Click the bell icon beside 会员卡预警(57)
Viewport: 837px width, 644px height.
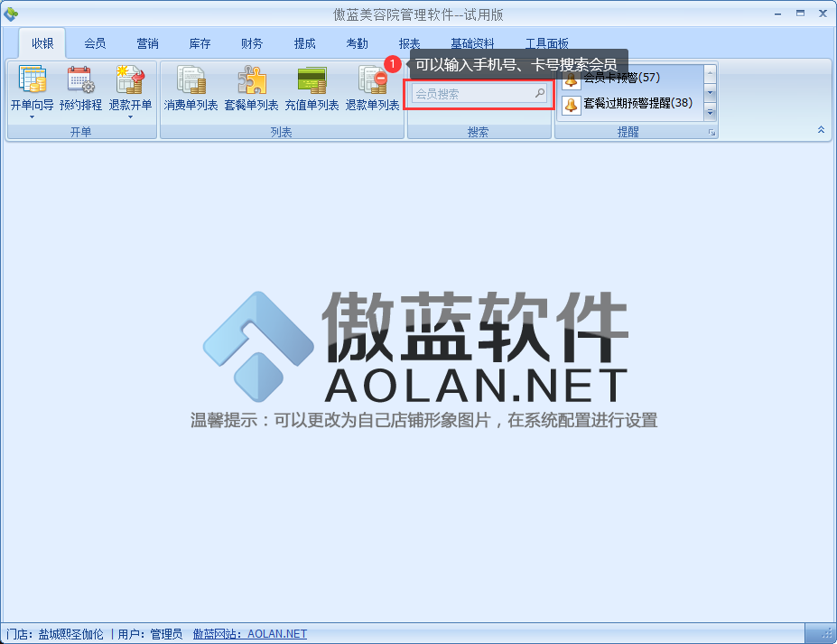(x=572, y=80)
